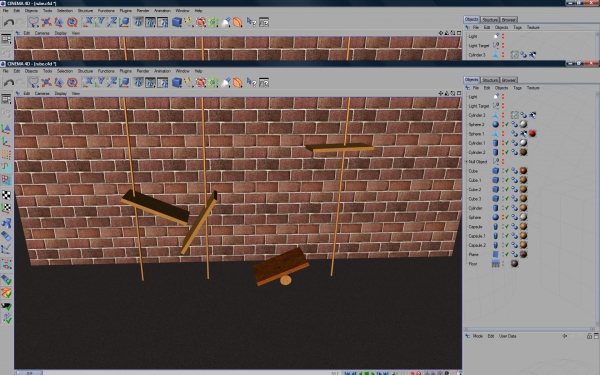Click the red material tag on Sphere.1

click(x=532, y=134)
